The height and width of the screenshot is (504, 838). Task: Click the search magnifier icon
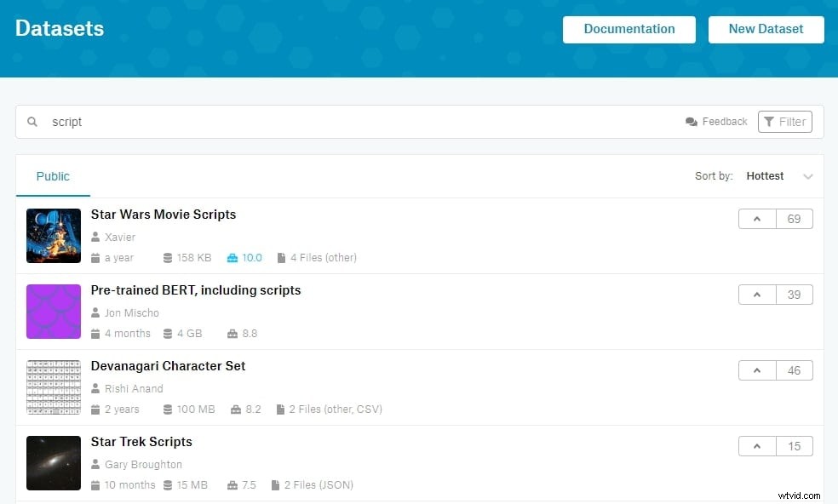click(32, 122)
